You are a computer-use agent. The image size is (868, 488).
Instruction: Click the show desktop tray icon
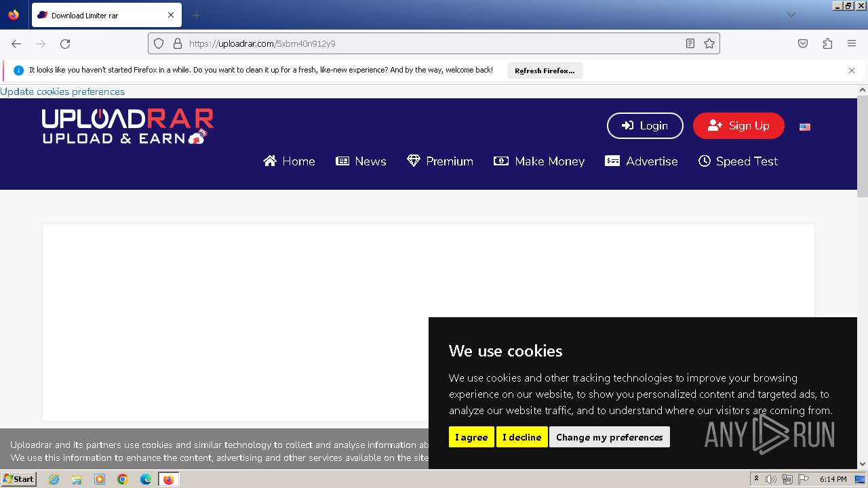(860, 479)
